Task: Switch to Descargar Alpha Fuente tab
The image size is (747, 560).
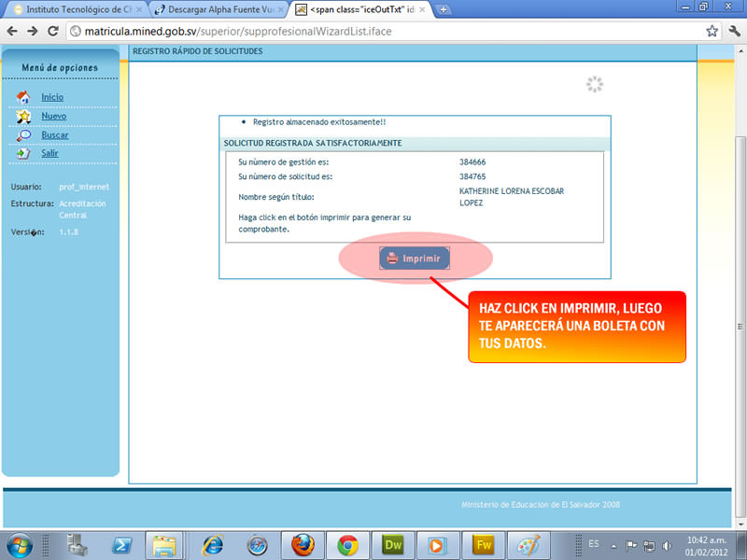Action: pyautogui.click(x=215, y=9)
